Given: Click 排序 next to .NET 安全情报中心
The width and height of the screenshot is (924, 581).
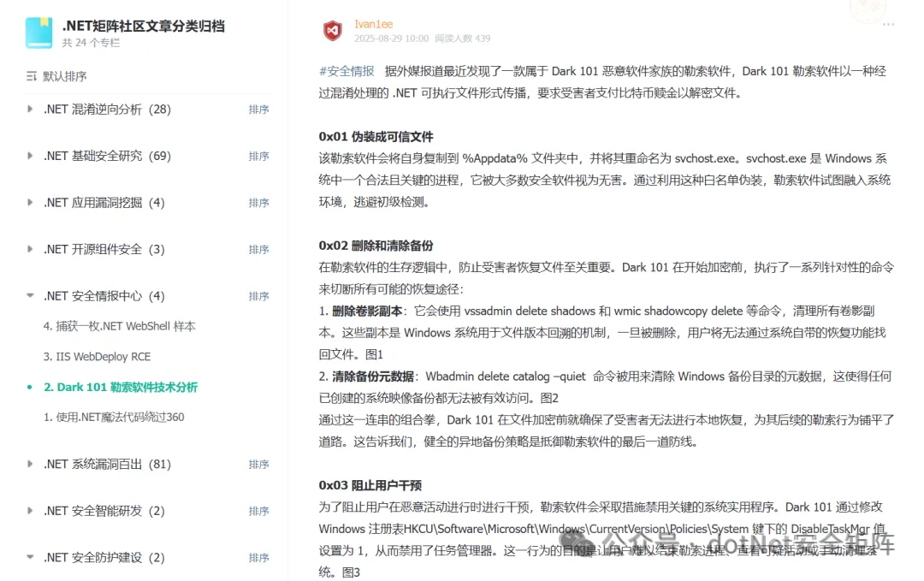Looking at the screenshot, I should [258, 296].
